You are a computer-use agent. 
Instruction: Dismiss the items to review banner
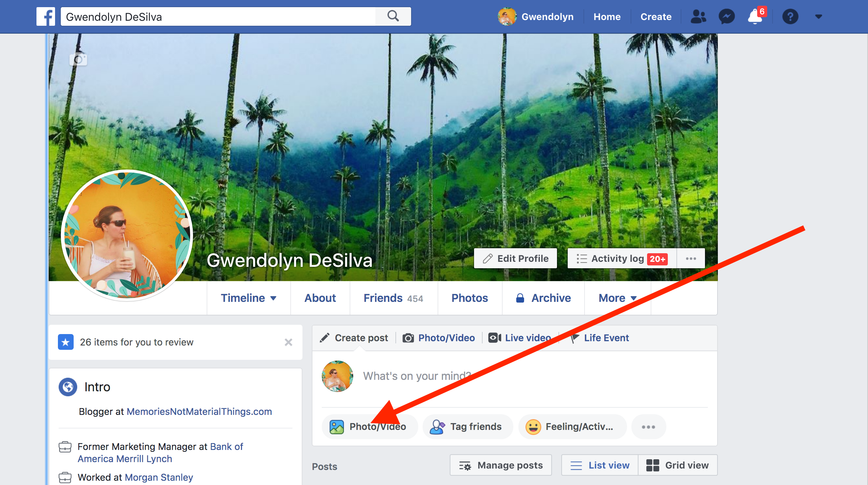click(288, 342)
